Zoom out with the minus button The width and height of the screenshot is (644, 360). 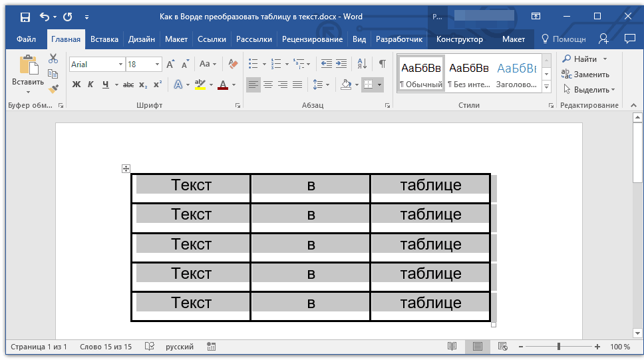521,347
